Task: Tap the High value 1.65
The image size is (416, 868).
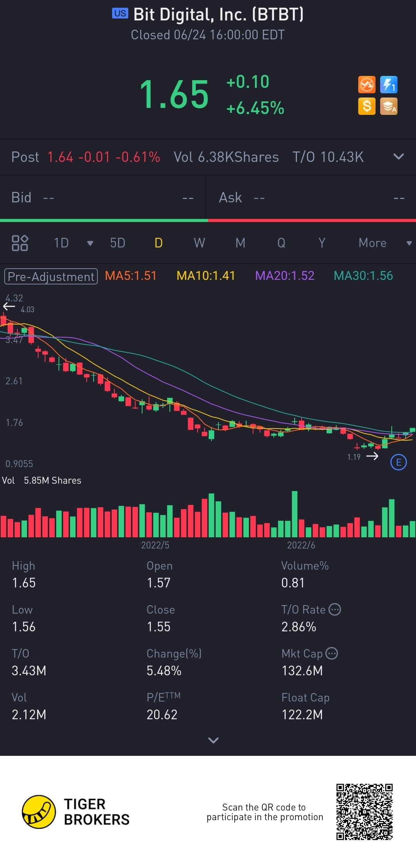Action: coord(24,583)
